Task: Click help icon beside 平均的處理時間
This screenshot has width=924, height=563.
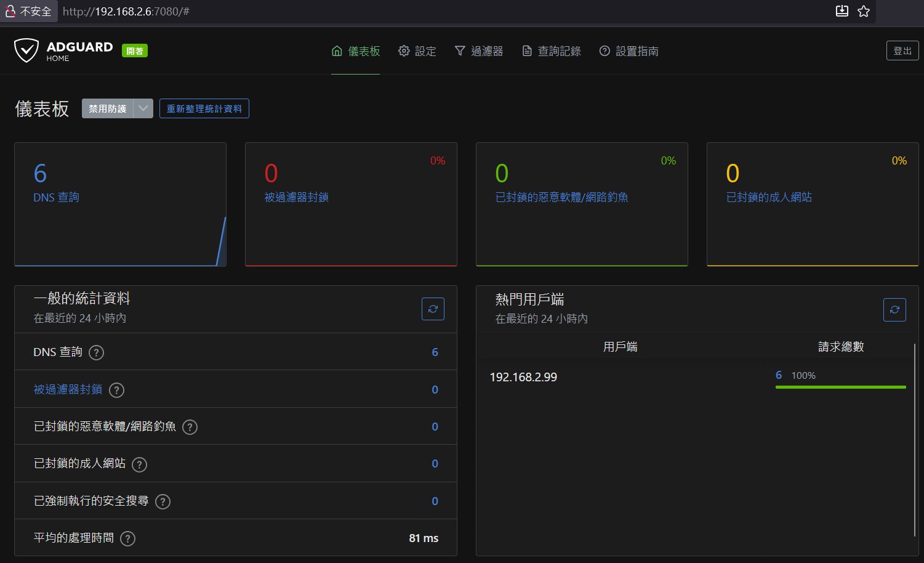Action: tap(127, 538)
